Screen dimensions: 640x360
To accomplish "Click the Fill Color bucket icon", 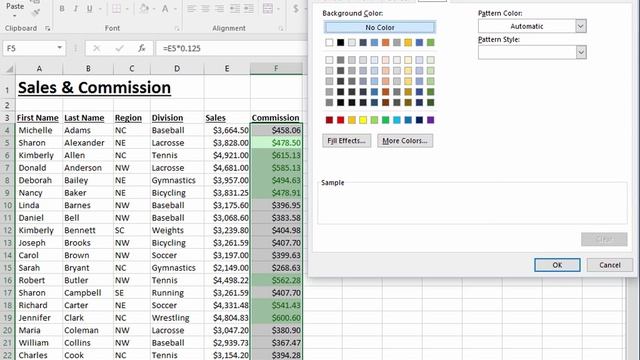I will [144, 9].
